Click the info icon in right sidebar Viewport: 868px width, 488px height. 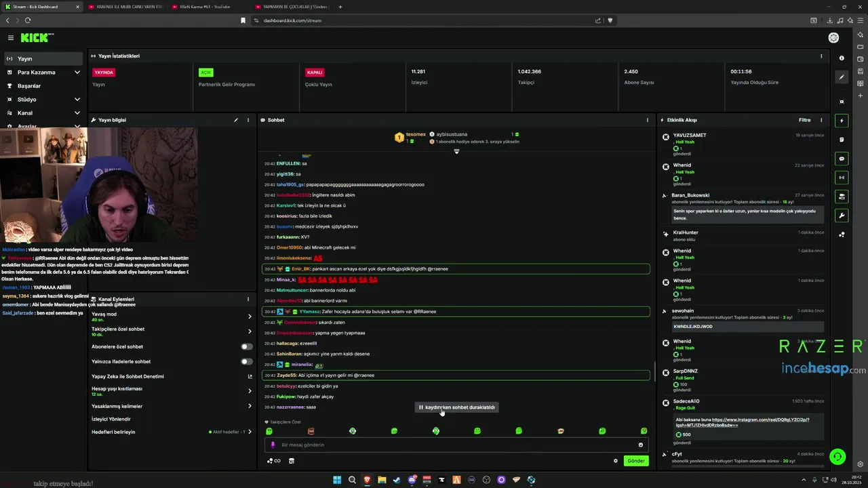point(842,58)
